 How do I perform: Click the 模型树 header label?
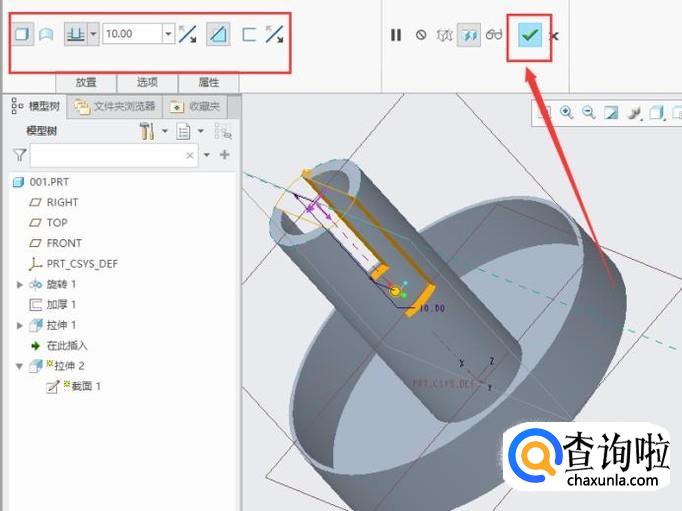click(42, 131)
